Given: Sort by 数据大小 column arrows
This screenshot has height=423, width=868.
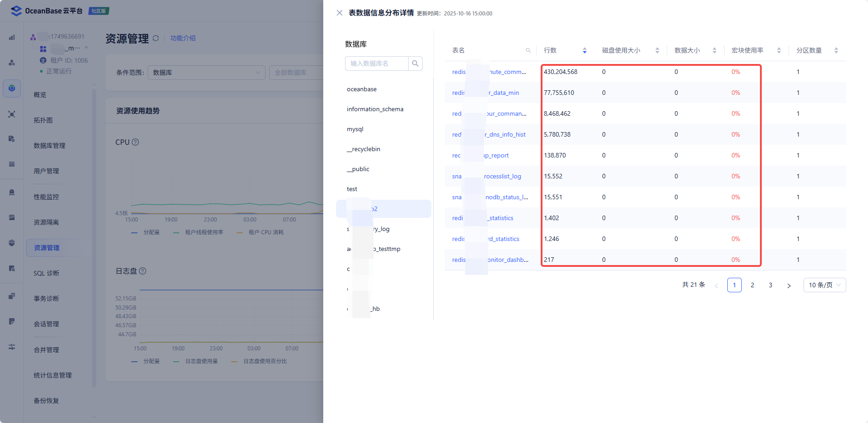Looking at the screenshot, I should coord(714,50).
